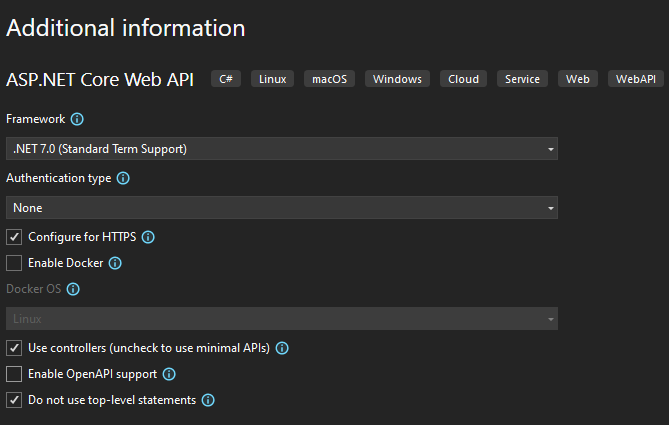Click the Authentication type info icon
The height and width of the screenshot is (425, 669).
[123, 178]
